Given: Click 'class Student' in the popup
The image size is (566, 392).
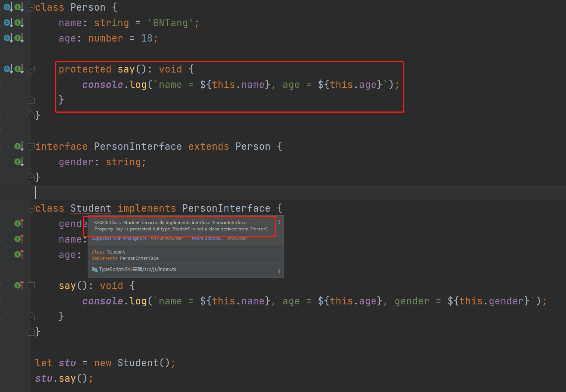Looking at the screenshot, I should [108, 252].
